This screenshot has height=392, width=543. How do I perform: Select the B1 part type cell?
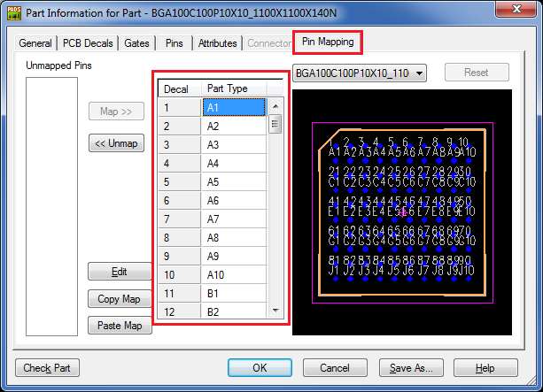click(234, 294)
